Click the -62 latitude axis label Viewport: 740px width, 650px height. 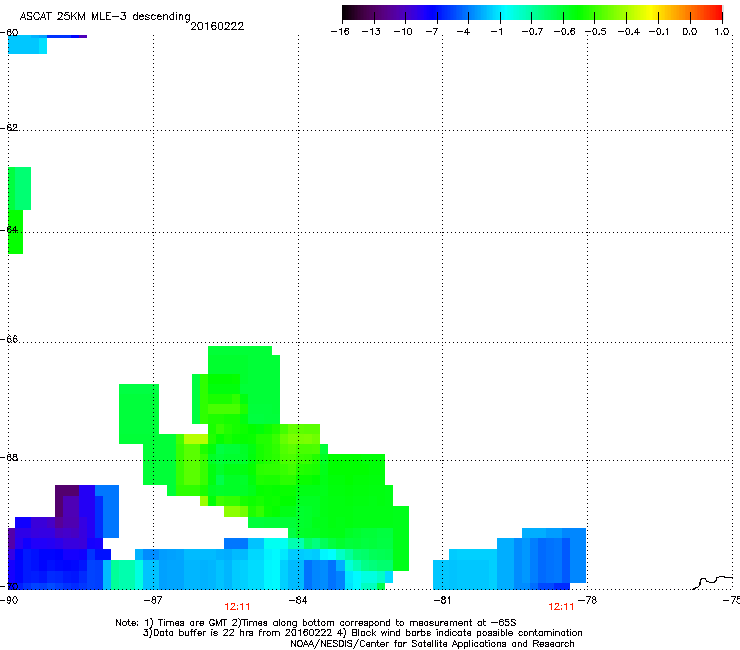(x=8, y=127)
